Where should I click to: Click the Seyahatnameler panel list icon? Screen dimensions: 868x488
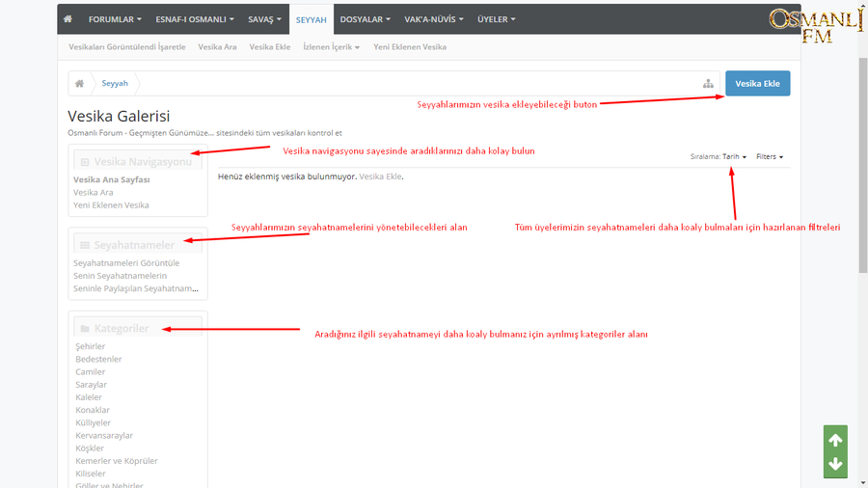click(85, 245)
